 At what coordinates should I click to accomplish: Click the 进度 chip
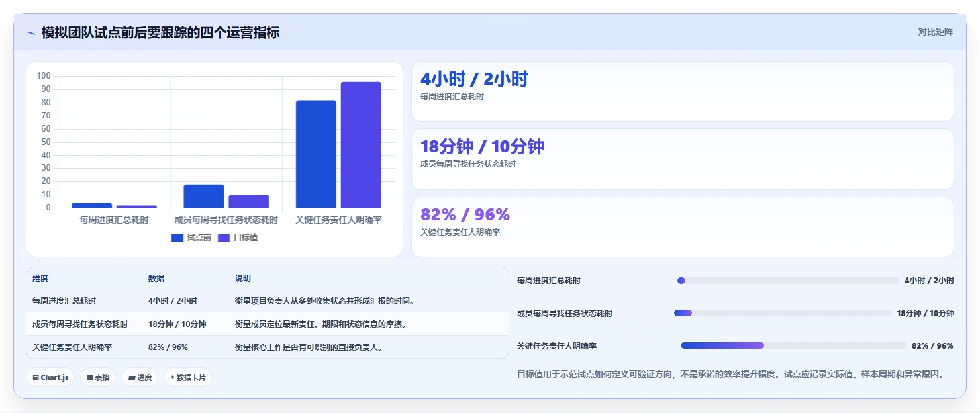(x=140, y=377)
